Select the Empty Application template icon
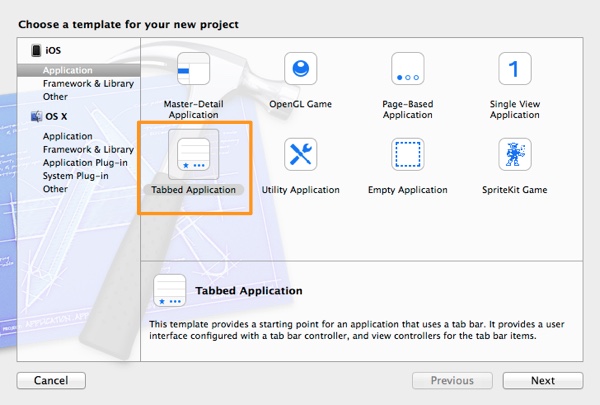This screenshot has height=405, width=600. click(x=407, y=156)
